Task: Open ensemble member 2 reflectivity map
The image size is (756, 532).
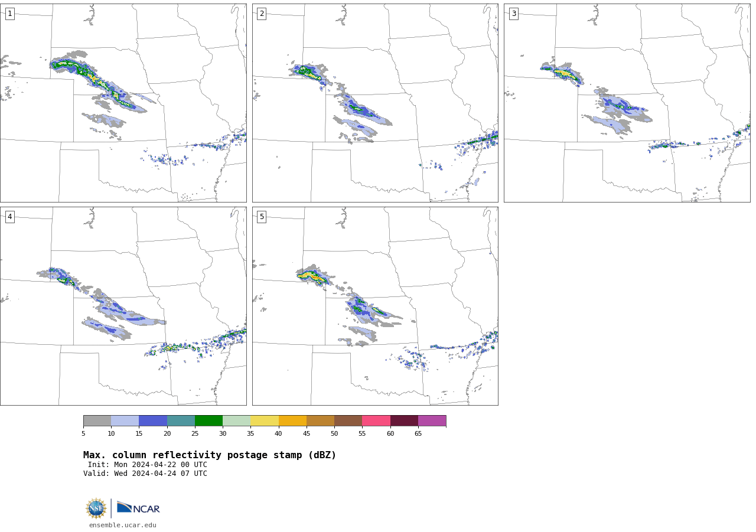Action: pos(375,103)
